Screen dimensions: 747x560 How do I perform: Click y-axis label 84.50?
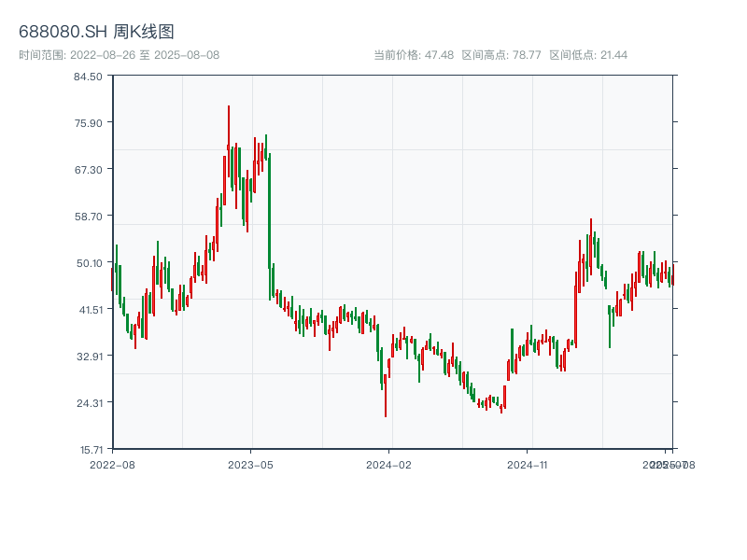click(88, 77)
